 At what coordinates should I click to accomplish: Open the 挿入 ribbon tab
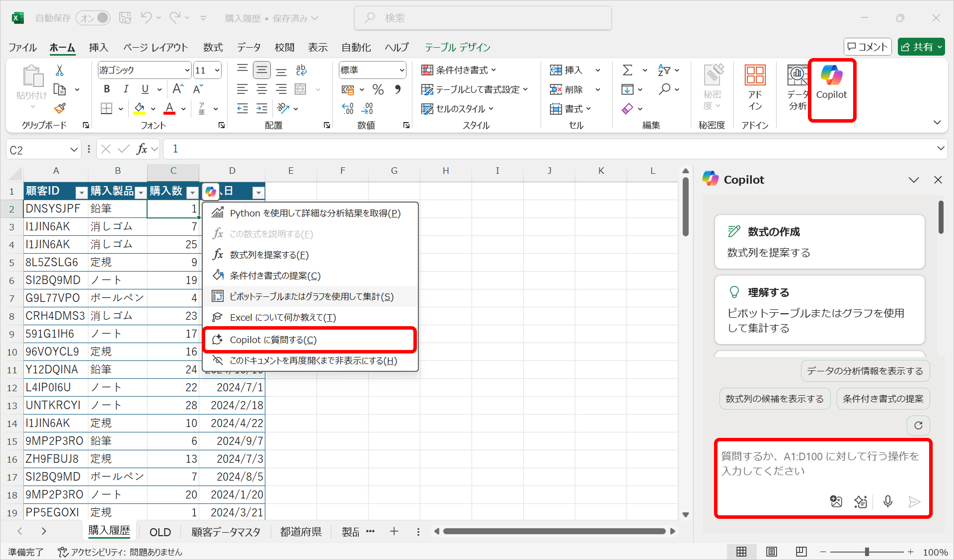[98, 47]
